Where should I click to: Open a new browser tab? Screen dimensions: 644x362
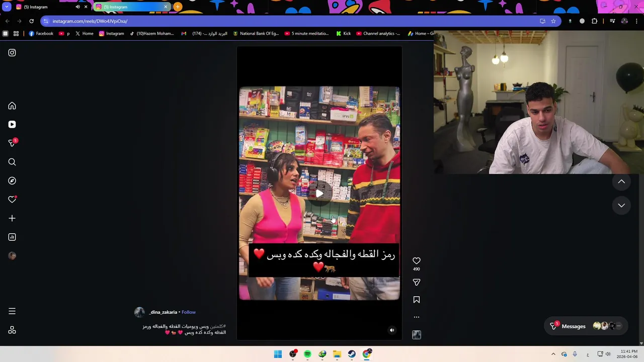(178, 7)
